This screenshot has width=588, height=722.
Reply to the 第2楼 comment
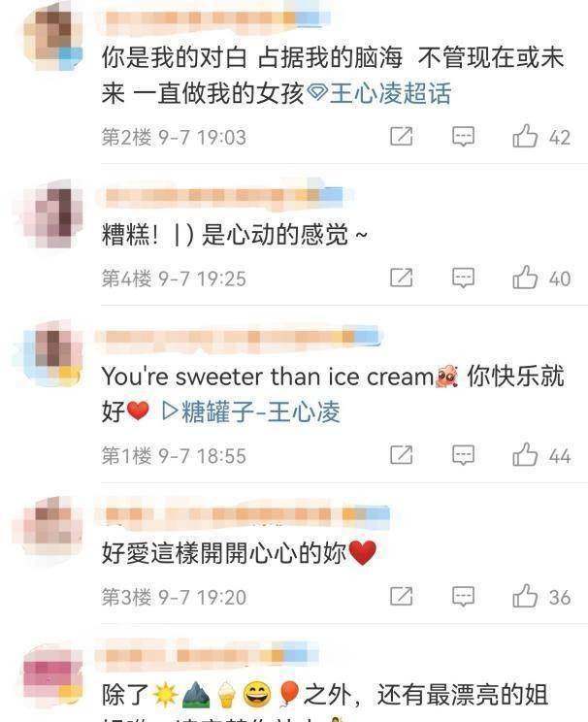(463, 137)
